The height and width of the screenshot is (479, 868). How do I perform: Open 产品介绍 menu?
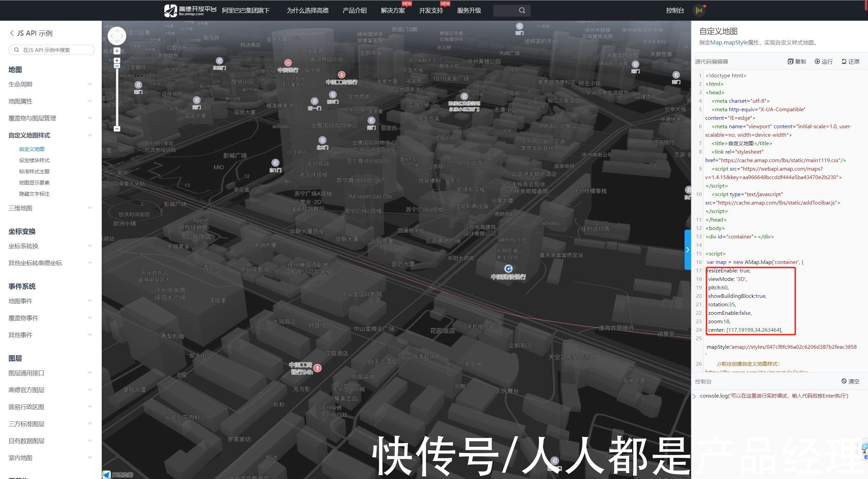pos(355,11)
